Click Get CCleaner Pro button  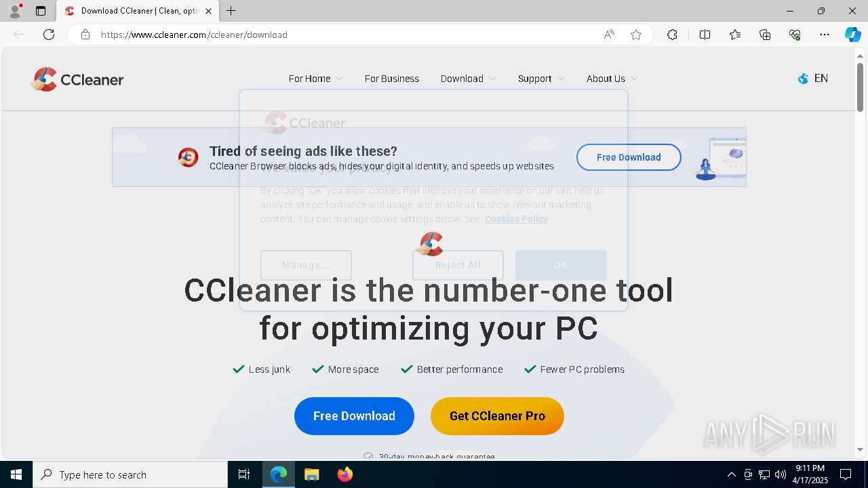497,416
